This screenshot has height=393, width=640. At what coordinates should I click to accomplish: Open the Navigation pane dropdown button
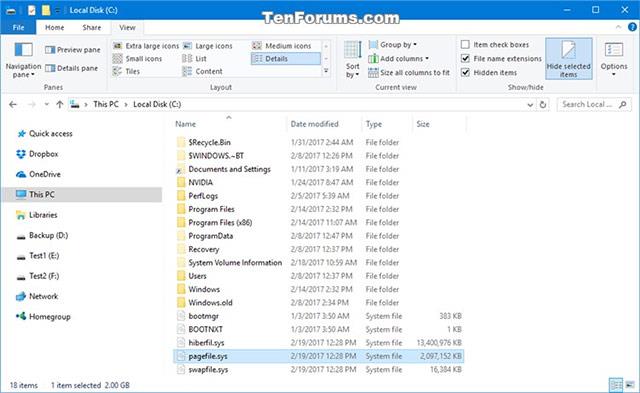pyautogui.click(x=23, y=60)
